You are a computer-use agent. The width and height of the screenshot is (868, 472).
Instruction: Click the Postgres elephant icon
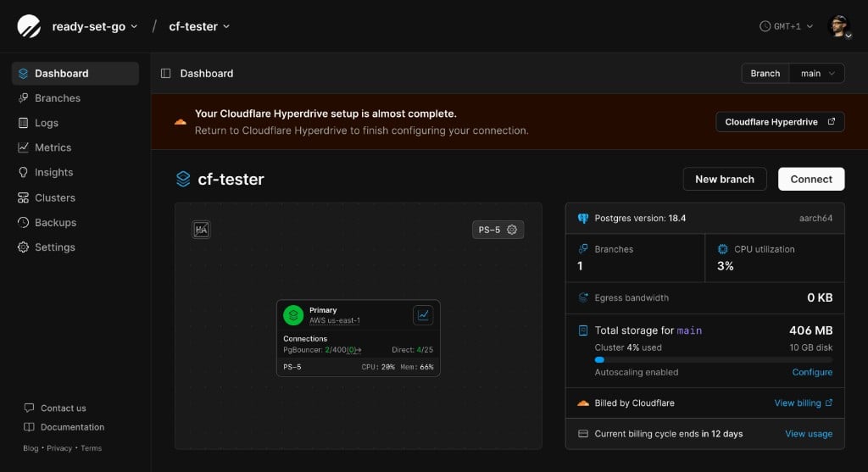click(583, 218)
